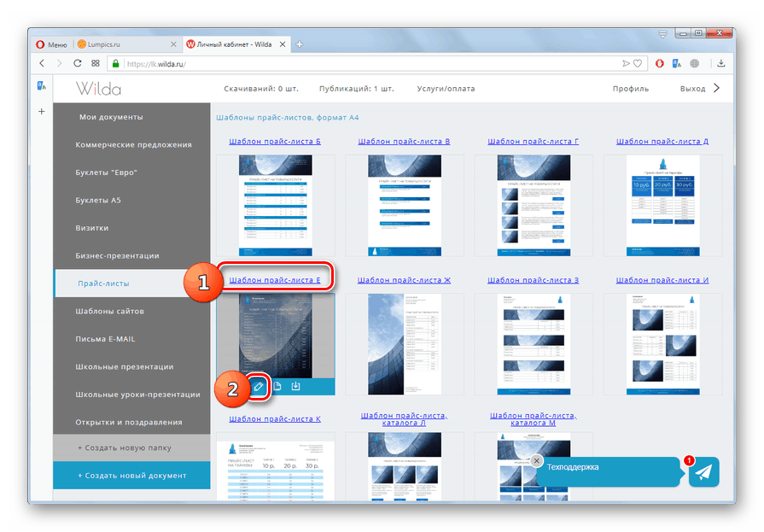Click the heart bookmark icon in address bar
Screen dimensions: 764x532
638,63
